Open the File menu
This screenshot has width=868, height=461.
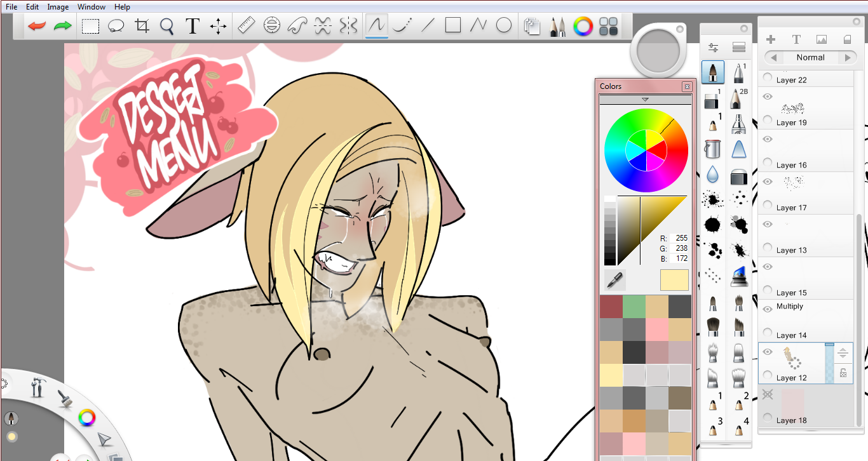coord(11,7)
